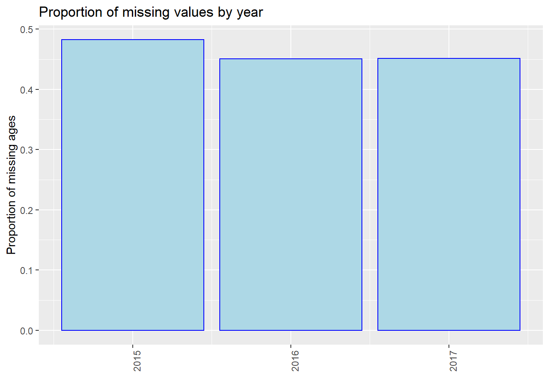
Task: Select the 2016 light blue bar
Action: 291,194
